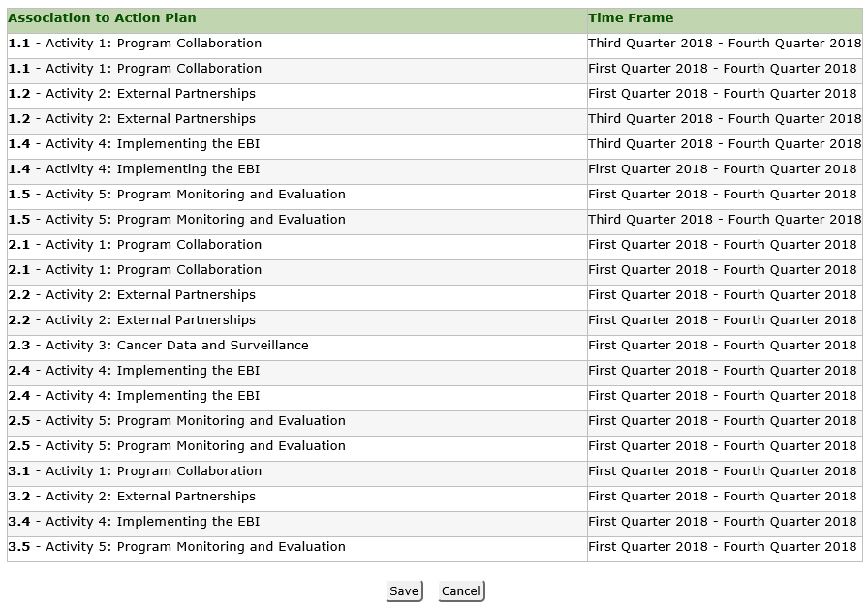Select 1.5 Program Monitoring cell in Third Quarter row
Viewport: 868px width, 605px height.
pyautogui.click(x=176, y=220)
